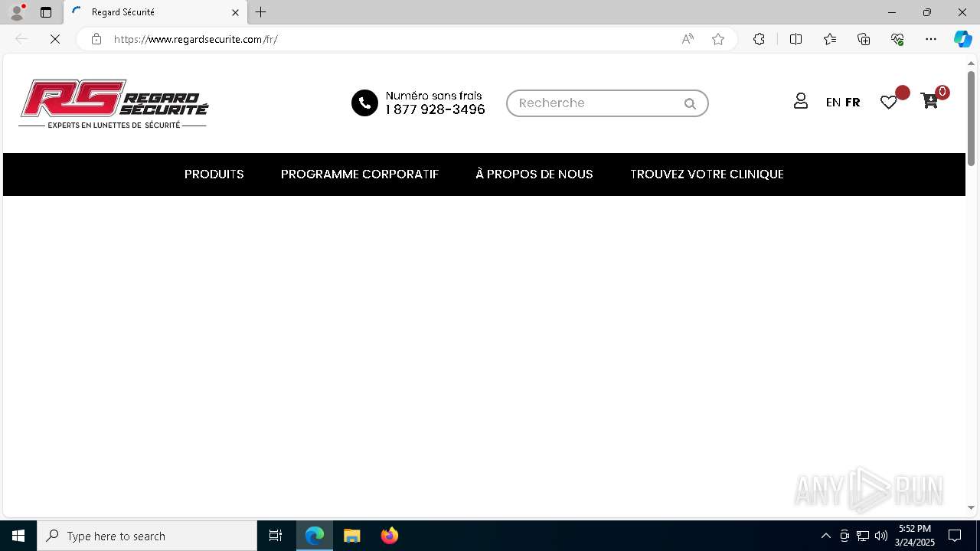Open À PROPOS DE NOUS menu item

point(534,174)
